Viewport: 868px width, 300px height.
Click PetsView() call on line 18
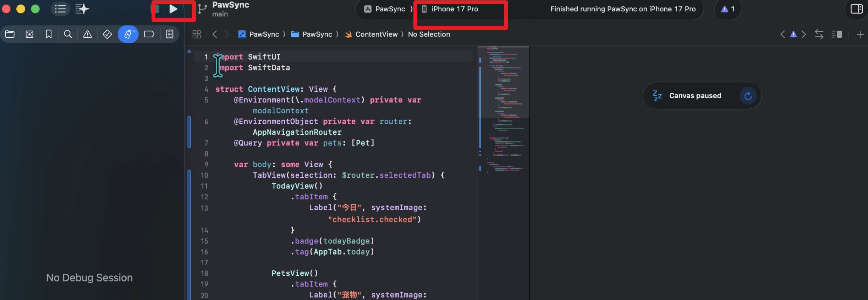point(295,273)
